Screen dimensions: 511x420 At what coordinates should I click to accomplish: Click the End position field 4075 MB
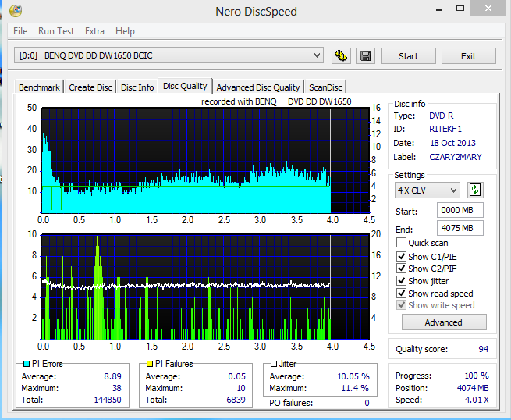pyautogui.click(x=460, y=228)
